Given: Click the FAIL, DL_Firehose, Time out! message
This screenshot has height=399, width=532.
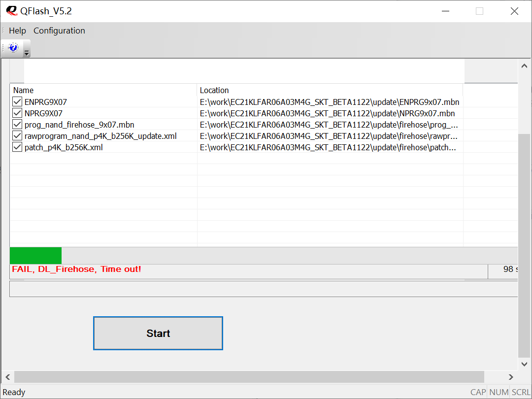Looking at the screenshot, I should [x=77, y=269].
